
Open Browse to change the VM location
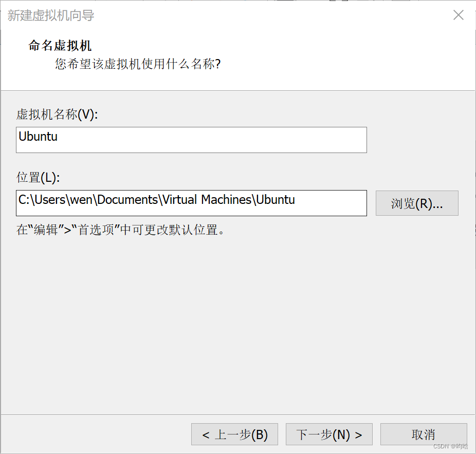coord(416,203)
